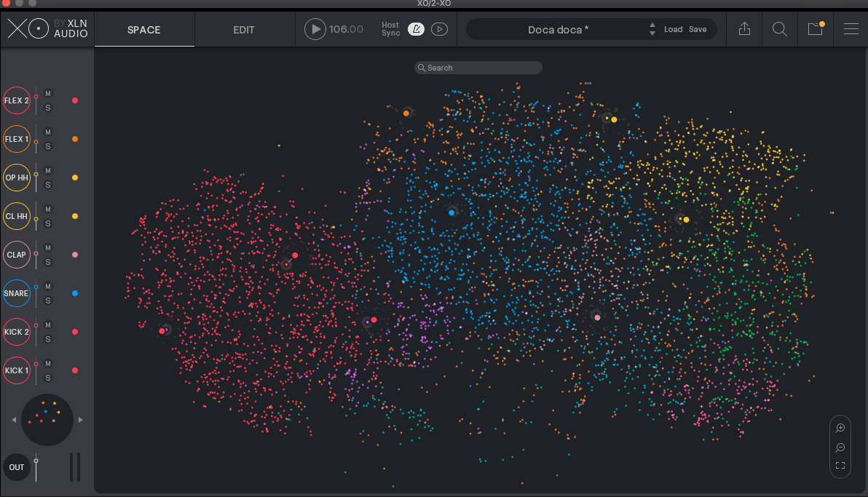Click the Save preset button
868x497 pixels.
698,29
